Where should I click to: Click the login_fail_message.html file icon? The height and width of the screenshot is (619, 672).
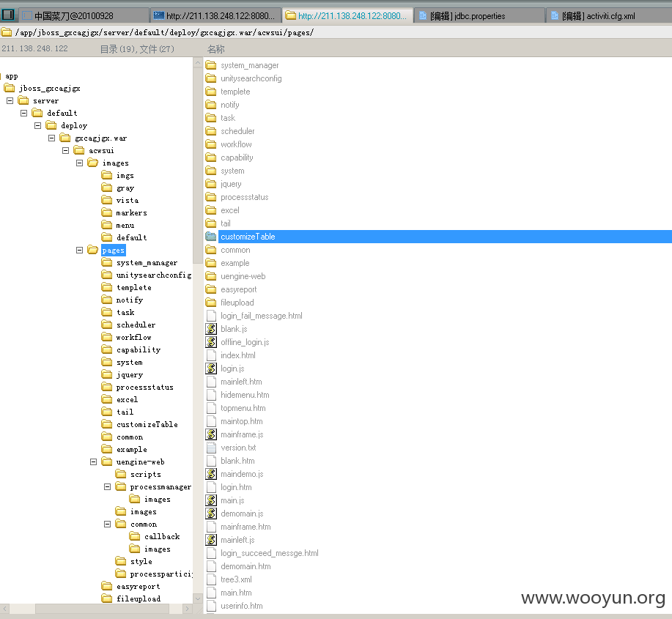point(211,316)
